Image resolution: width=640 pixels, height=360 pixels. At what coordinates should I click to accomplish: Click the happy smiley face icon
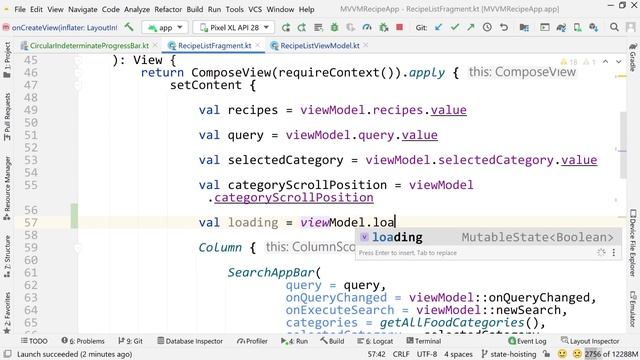tap(562, 354)
